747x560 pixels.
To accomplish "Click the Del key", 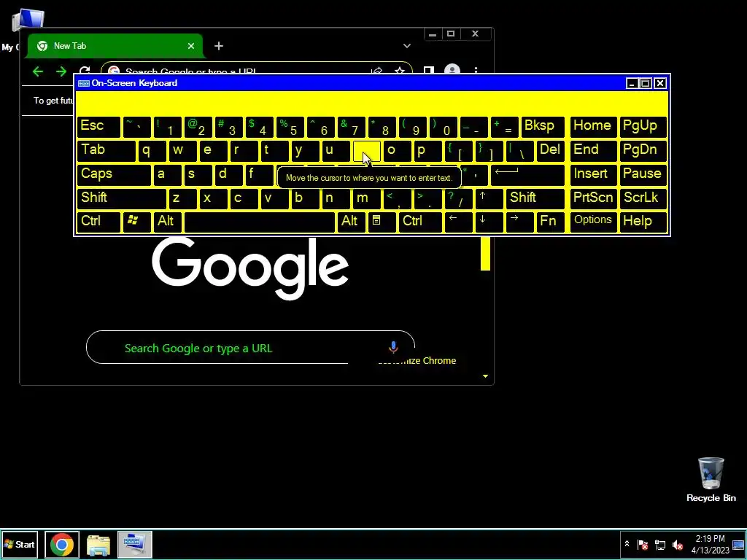I will (x=551, y=150).
